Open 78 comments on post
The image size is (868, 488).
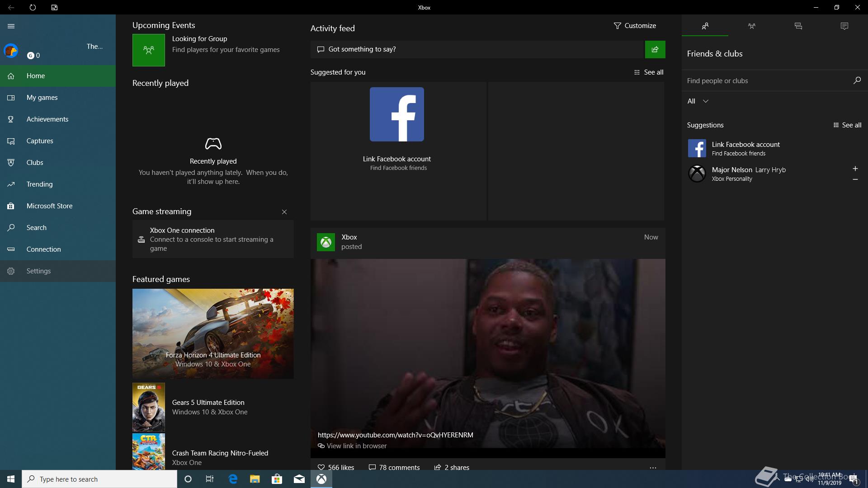[x=394, y=467]
